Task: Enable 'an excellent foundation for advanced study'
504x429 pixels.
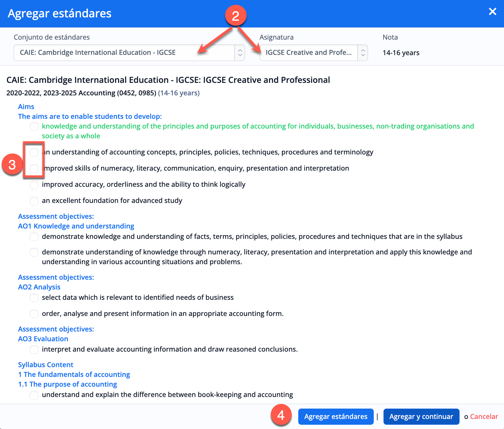Action: (34, 201)
